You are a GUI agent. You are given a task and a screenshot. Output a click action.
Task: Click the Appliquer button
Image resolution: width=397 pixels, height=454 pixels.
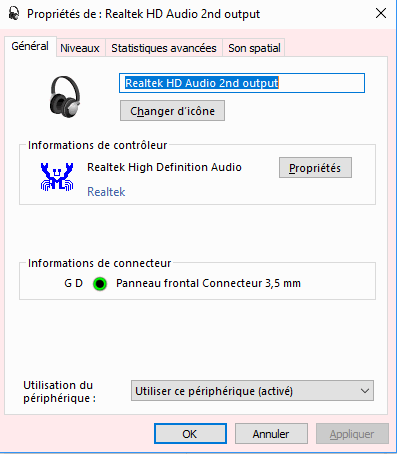point(352,434)
